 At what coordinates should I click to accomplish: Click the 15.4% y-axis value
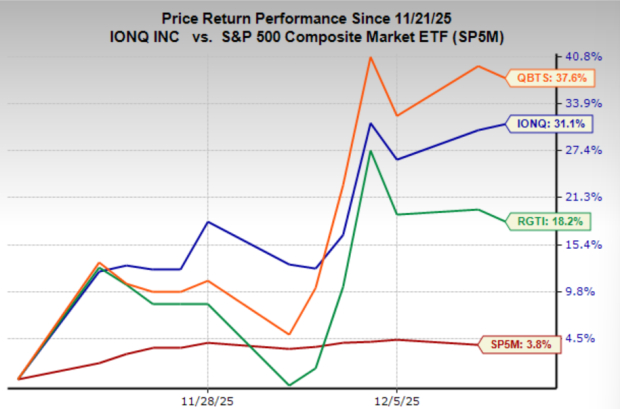(x=583, y=244)
